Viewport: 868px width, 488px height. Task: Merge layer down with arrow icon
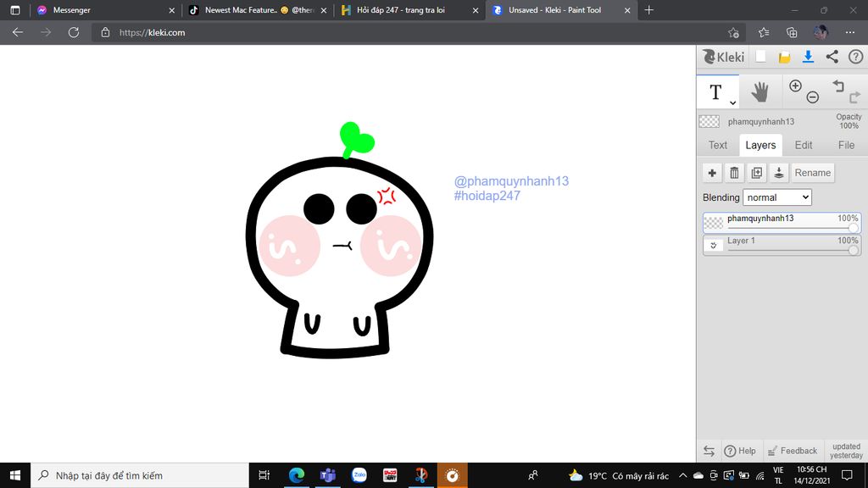(779, 173)
